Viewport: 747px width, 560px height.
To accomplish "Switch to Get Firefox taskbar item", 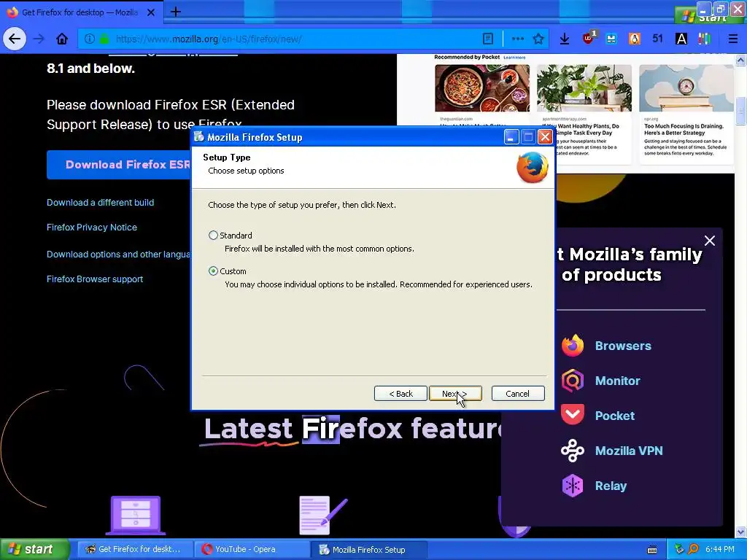I will click(134, 549).
